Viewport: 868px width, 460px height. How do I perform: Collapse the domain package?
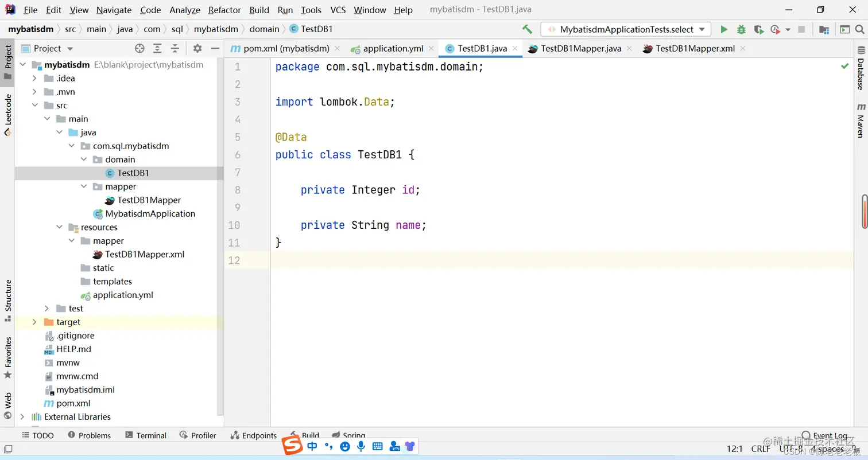click(83, 159)
